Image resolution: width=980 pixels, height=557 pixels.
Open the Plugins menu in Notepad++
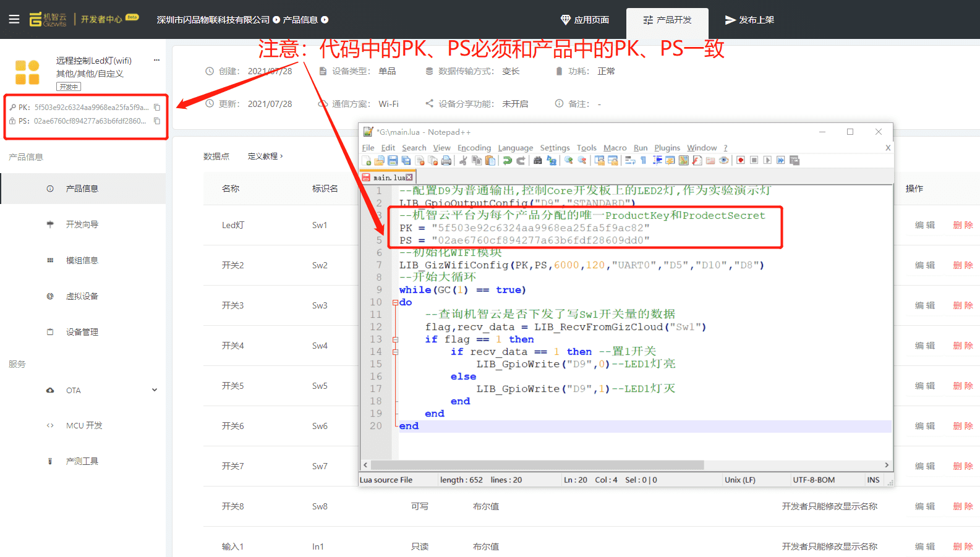pos(667,148)
